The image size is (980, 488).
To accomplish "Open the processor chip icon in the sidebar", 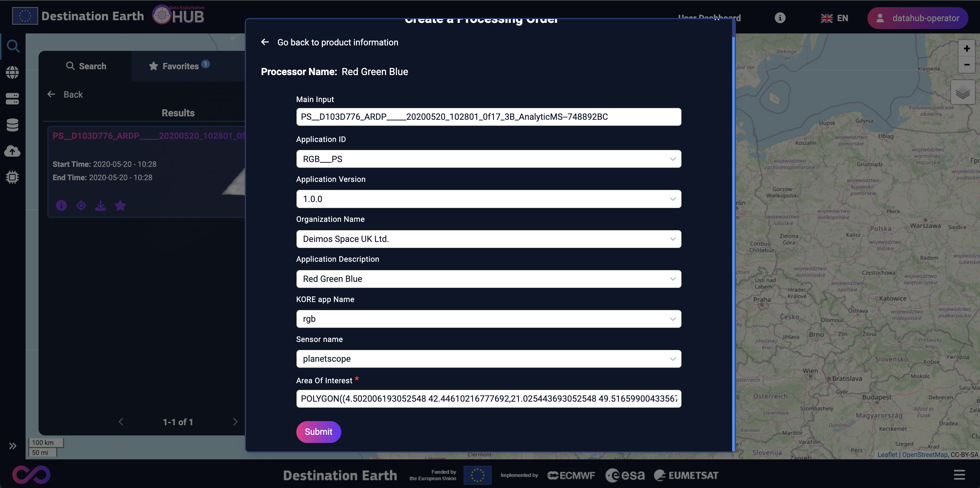I will coord(13,177).
